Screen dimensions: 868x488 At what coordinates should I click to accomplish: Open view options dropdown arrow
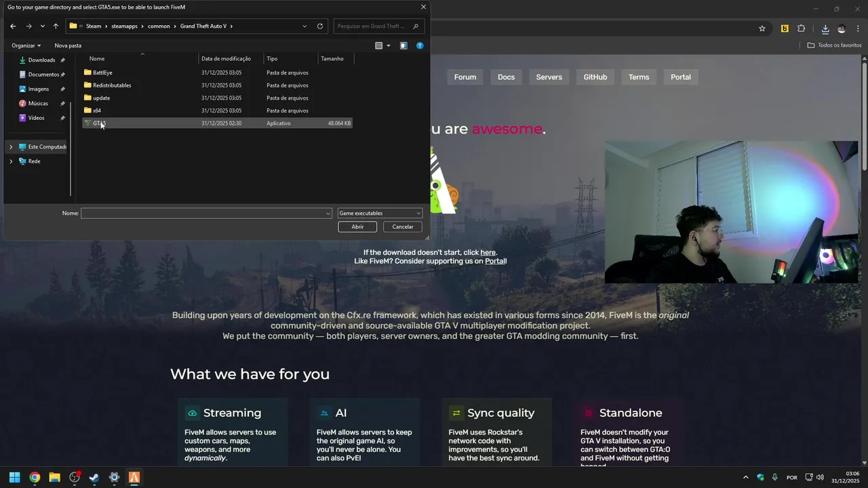point(389,45)
